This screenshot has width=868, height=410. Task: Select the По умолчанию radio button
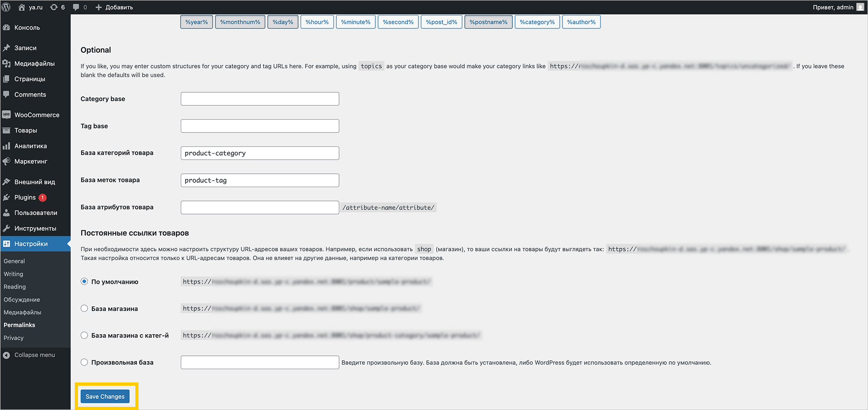click(x=84, y=282)
